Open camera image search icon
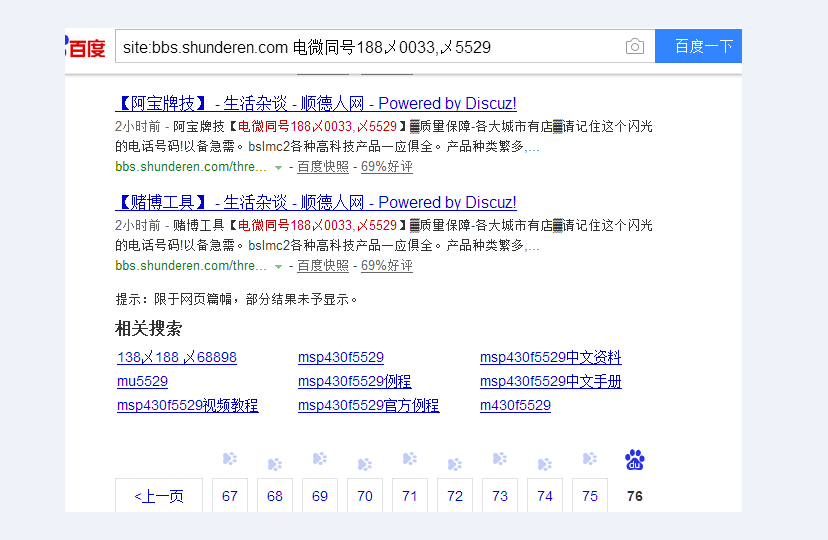Screen dimensions: 828x540 pos(635,46)
